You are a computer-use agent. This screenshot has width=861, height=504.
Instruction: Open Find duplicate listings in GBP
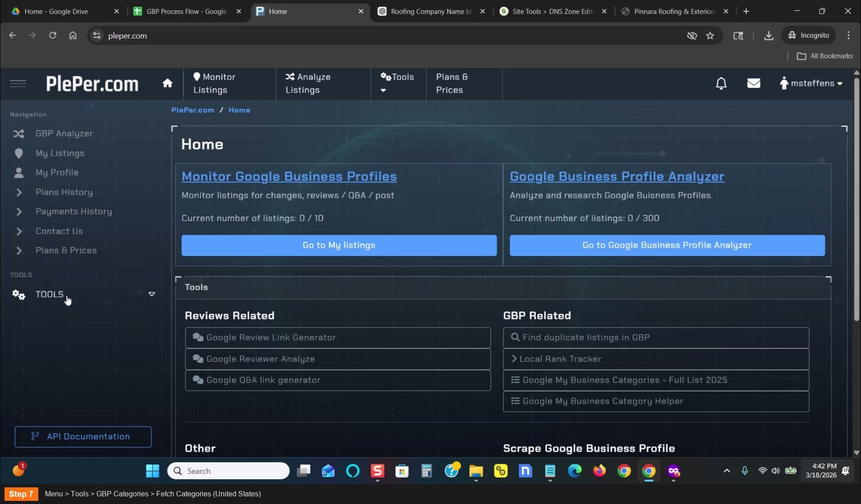656,337
